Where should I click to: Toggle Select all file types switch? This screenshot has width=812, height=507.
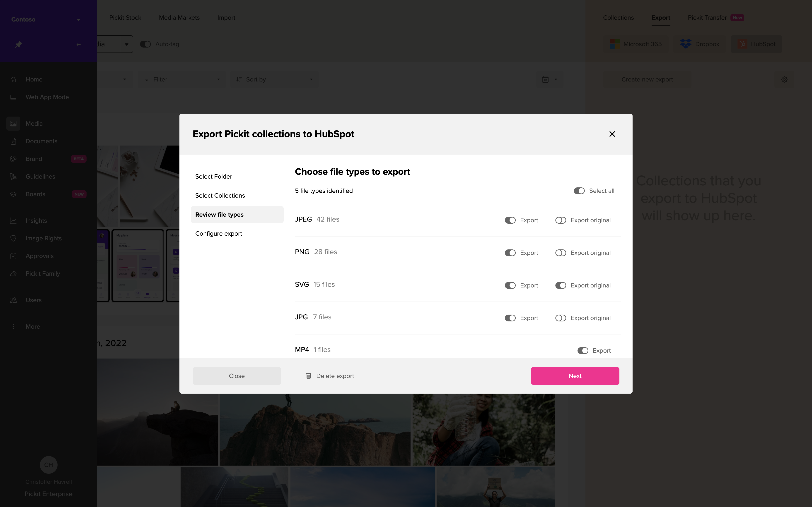[x=579, y=191]
